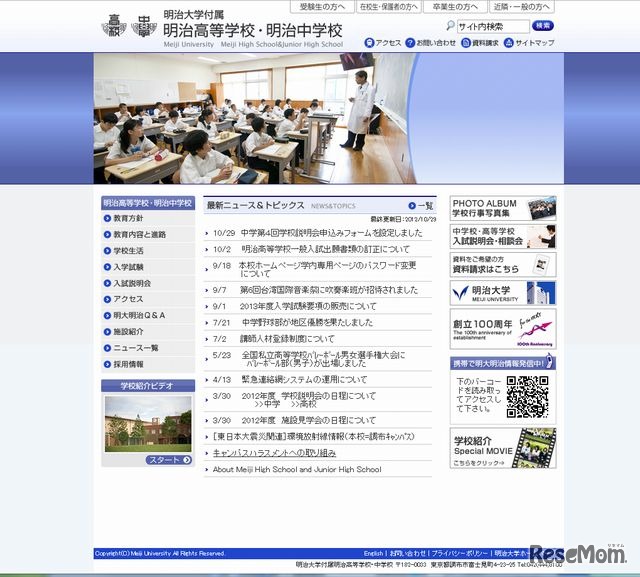Click the >>中学 link under 3/30
Image resolution: width=640 pixels, height=577 pixels.
click(x=267, y=404)
